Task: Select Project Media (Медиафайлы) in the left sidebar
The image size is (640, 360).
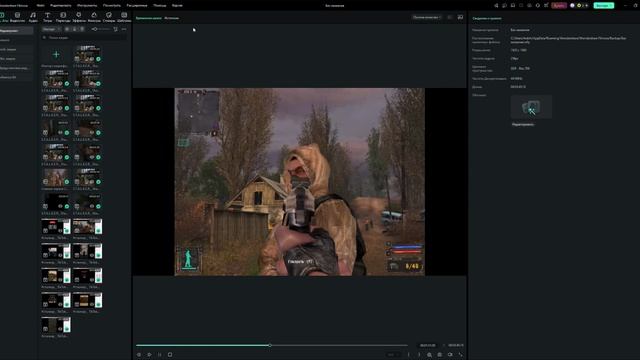Action: (x=16, y=31)
